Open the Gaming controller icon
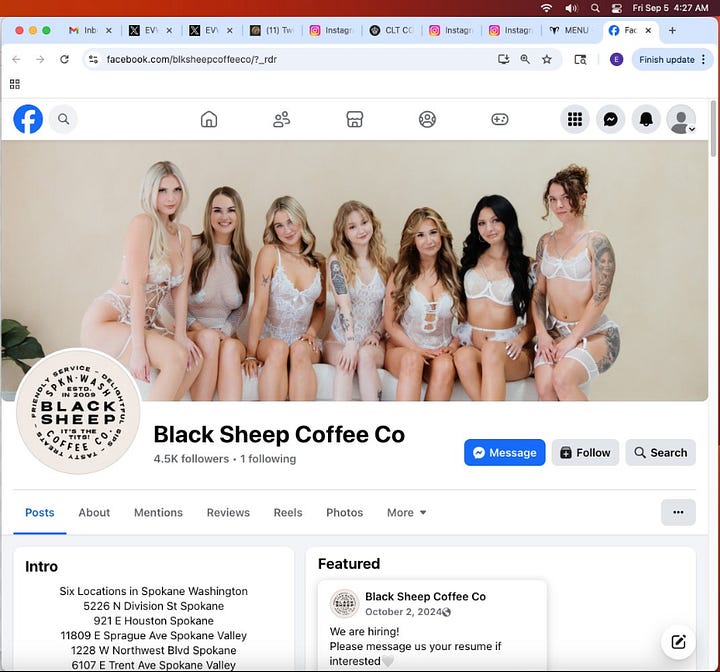 click(500, 119)
